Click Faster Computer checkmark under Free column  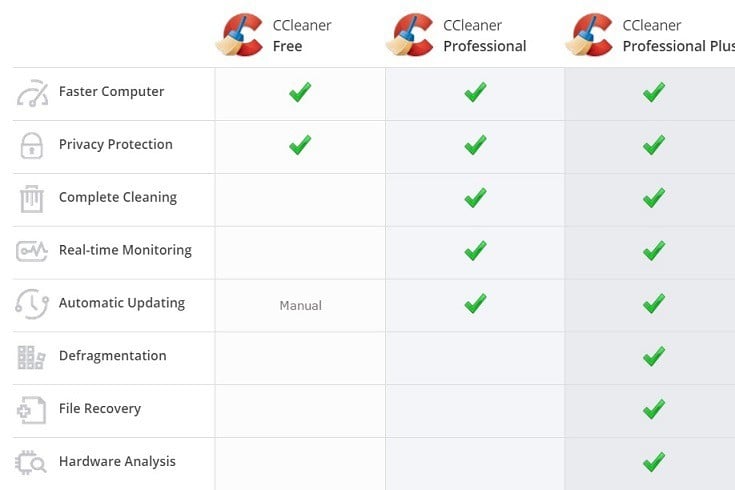[300, 92]
